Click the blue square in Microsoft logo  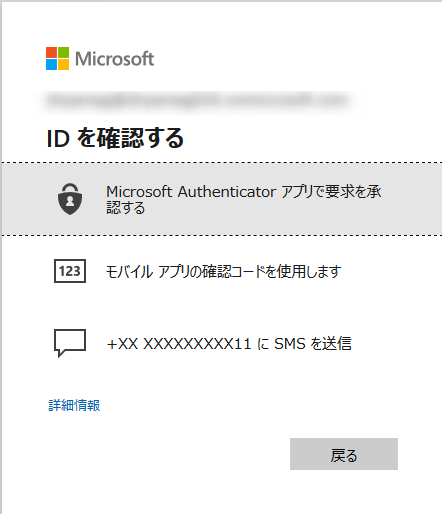pyautogui.click(x=51, y=65)
